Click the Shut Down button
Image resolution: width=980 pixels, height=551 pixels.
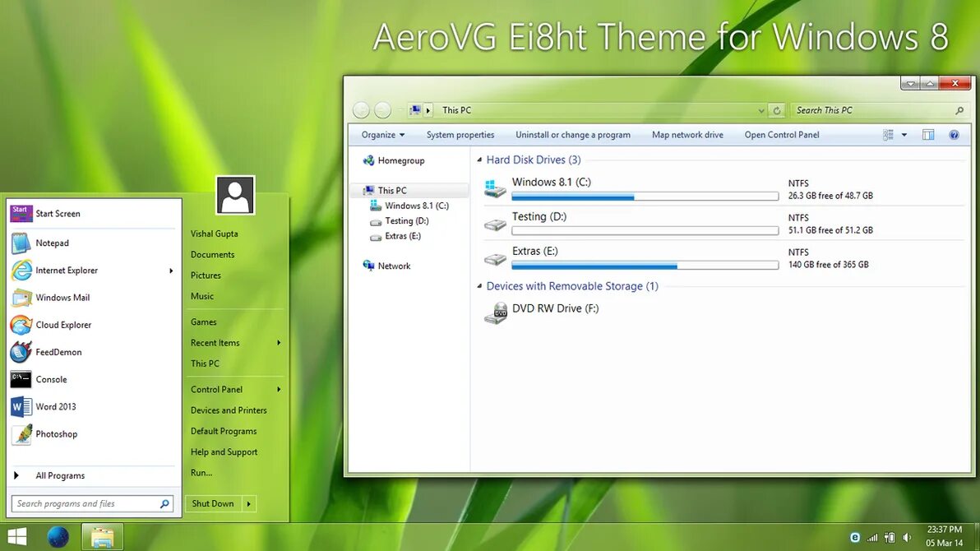click(213, 504)
